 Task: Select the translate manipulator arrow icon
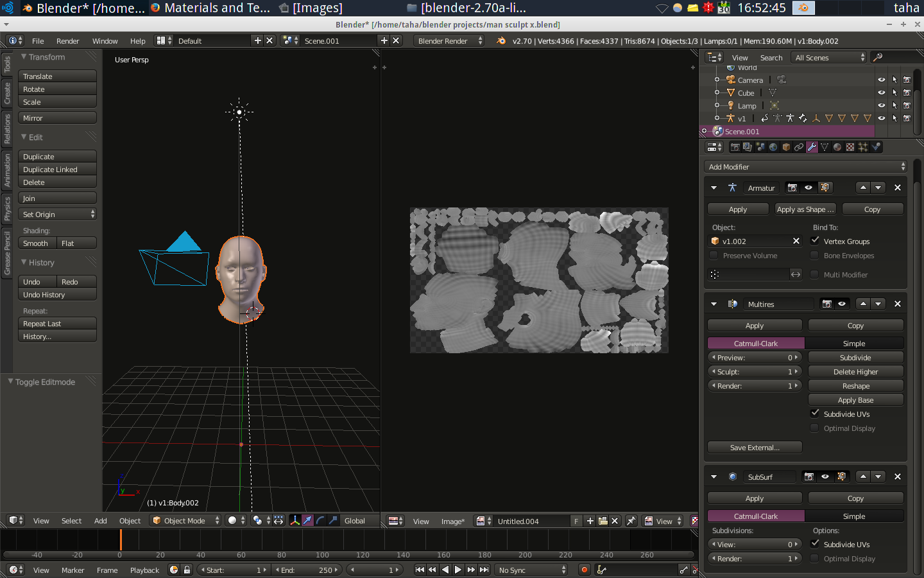pos(307,520)
